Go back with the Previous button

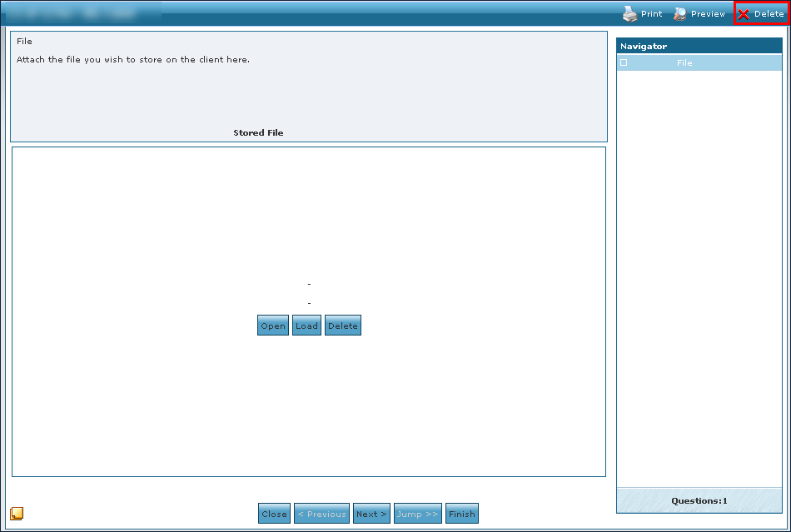(x=321, y=514)
